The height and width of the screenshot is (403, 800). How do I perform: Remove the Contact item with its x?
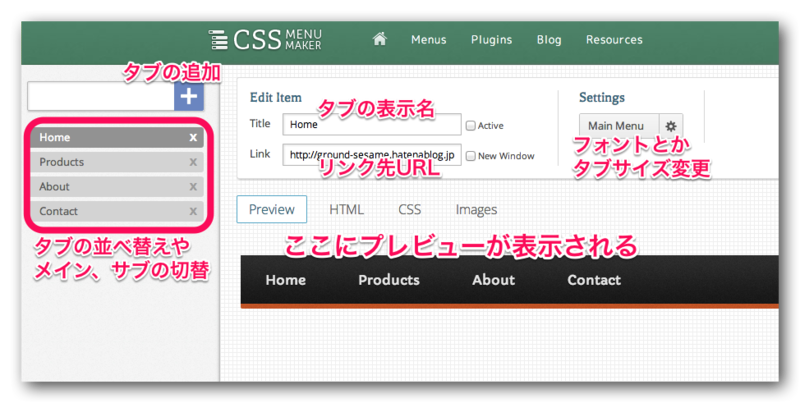point(193,211)
